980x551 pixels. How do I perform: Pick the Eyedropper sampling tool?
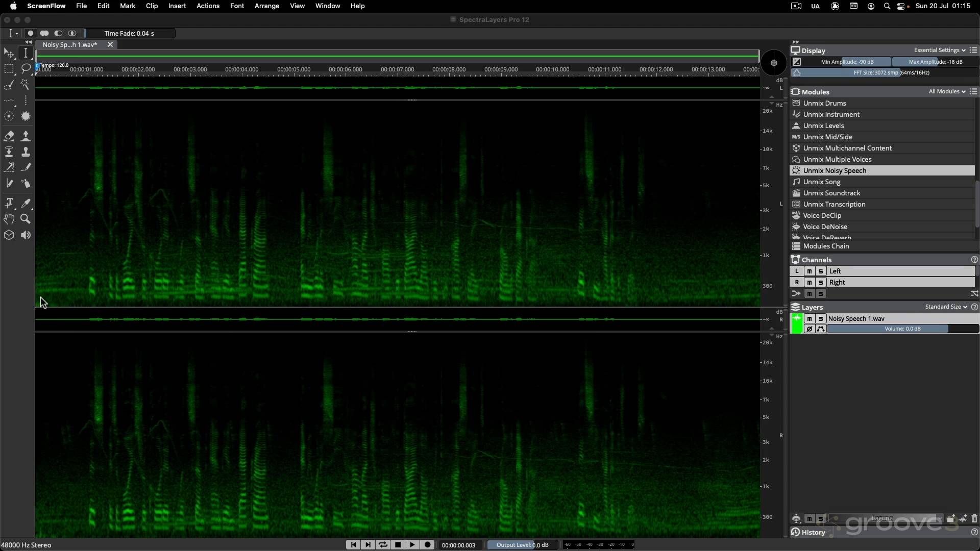click(x=26, y=203)
